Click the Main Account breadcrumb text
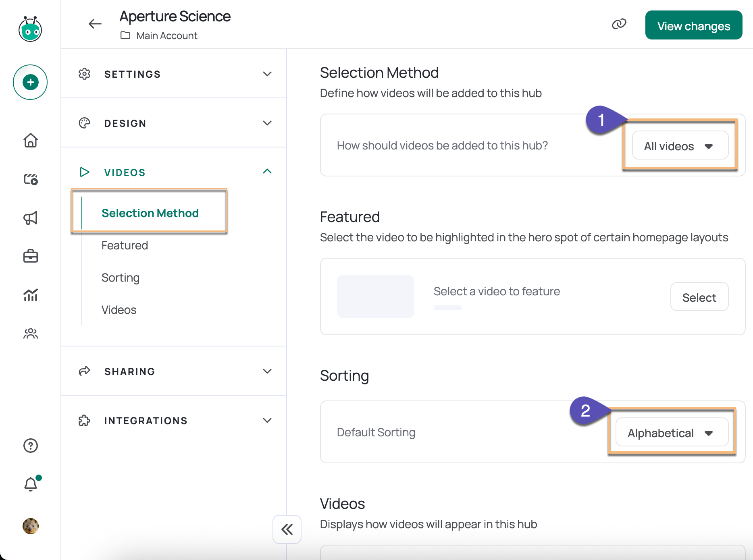The image size is (753, 560). 167,35
